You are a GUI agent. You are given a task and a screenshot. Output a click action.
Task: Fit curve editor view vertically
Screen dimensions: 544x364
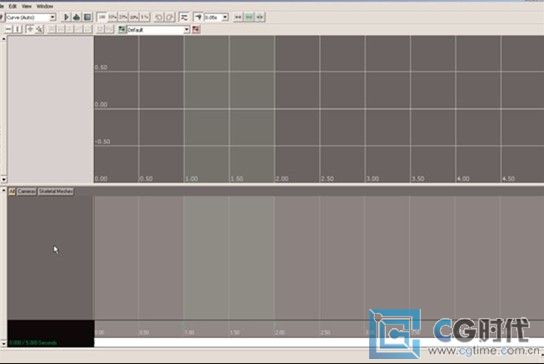(x=17, y=29)
